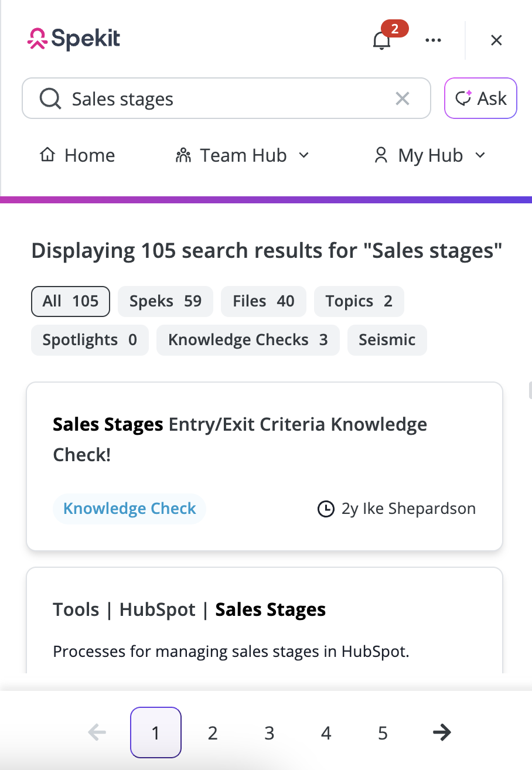Viewport: 532px width, 770px height.
Task: Close the Spekit panel
Action: pyautogui.click(x=496, y=40)
